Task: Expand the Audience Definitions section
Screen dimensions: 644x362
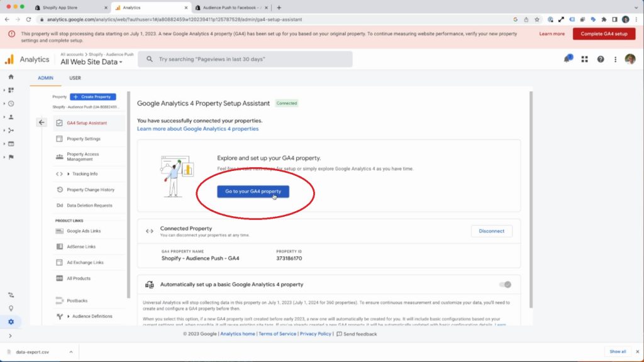Action: point(68,317)
